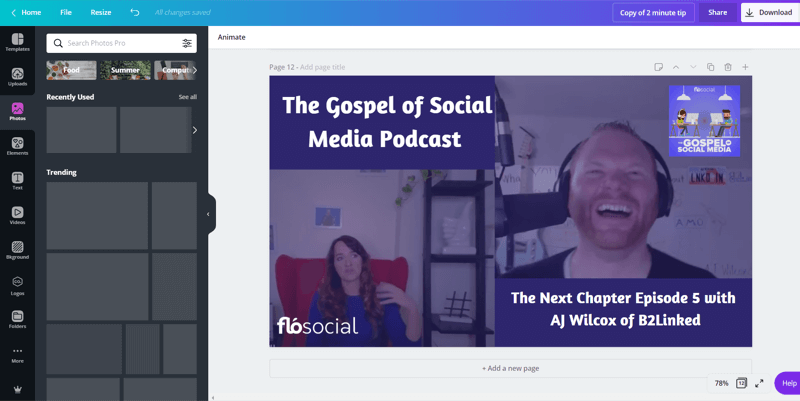The image size is (800, 401).
Task: Select the first Trending photo placeholder
Action: (97, 216)
